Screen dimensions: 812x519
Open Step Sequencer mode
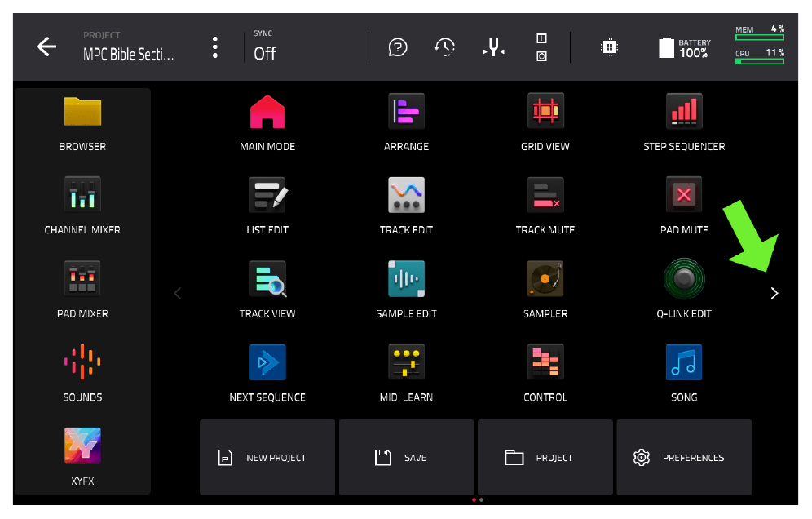click(683, 112)
